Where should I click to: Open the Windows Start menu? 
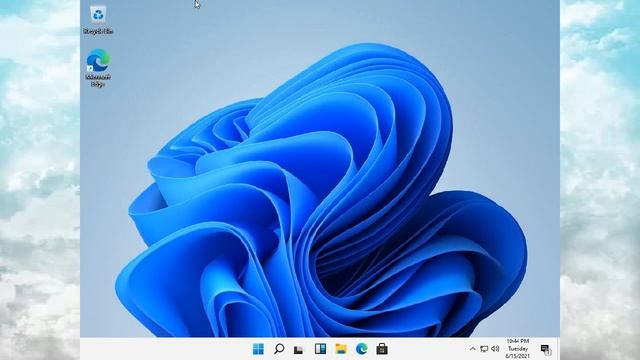click(258, 349)
